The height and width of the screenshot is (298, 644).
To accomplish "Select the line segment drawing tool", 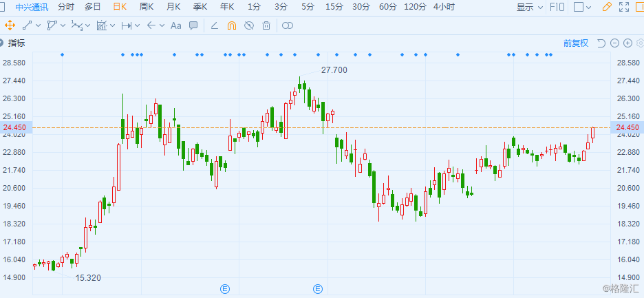I will coord(27,25).
